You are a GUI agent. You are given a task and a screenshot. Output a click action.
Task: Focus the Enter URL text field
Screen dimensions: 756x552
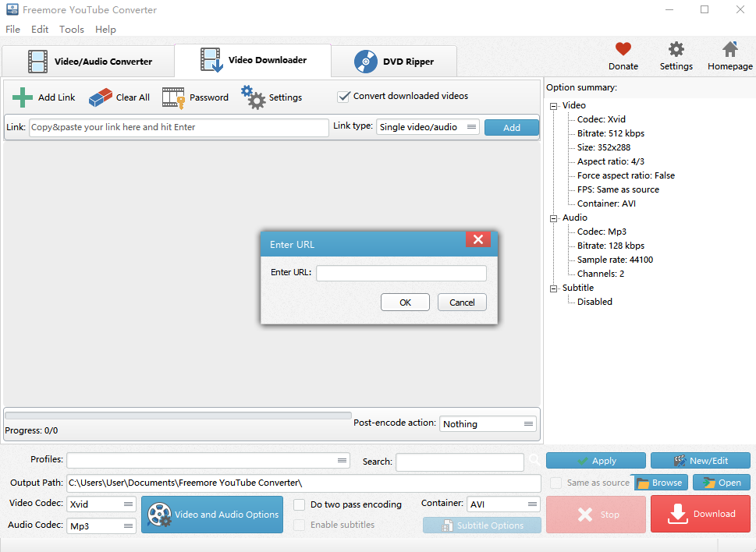[x=401, y=273]
